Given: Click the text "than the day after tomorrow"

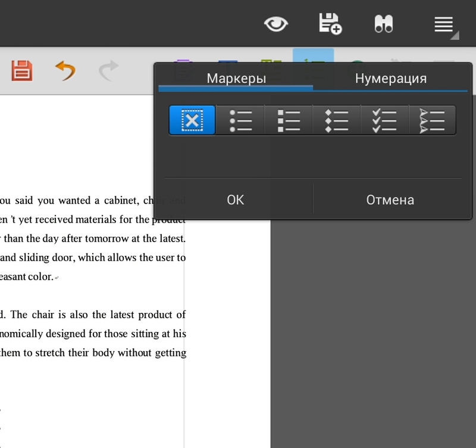Looking at the screenshot, I should click(66, 239).
